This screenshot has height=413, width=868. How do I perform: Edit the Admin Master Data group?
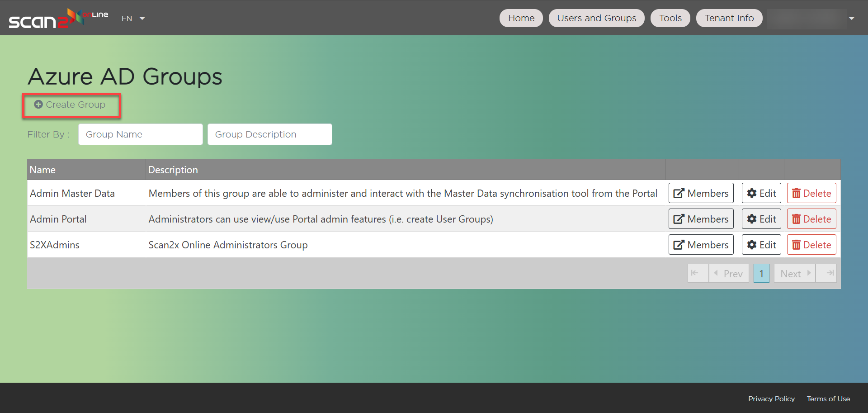pos(761,193)
